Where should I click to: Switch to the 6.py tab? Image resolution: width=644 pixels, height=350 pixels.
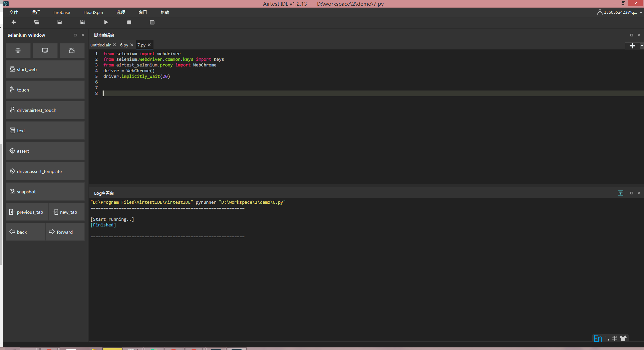click(x=124, y=45)
